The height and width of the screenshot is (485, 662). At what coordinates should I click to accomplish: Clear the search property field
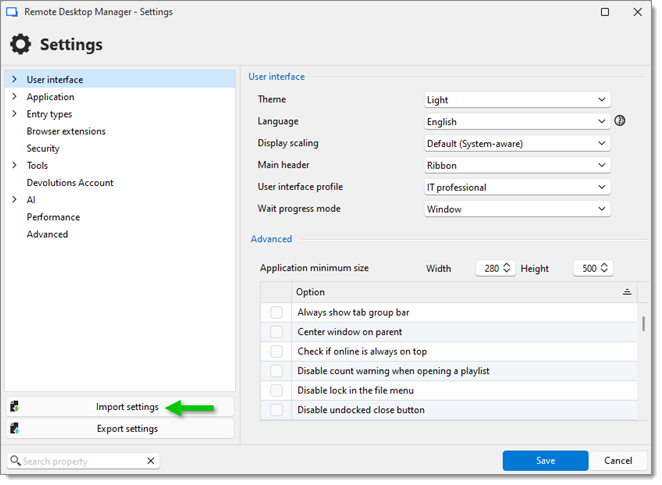[x=151, y=461]
